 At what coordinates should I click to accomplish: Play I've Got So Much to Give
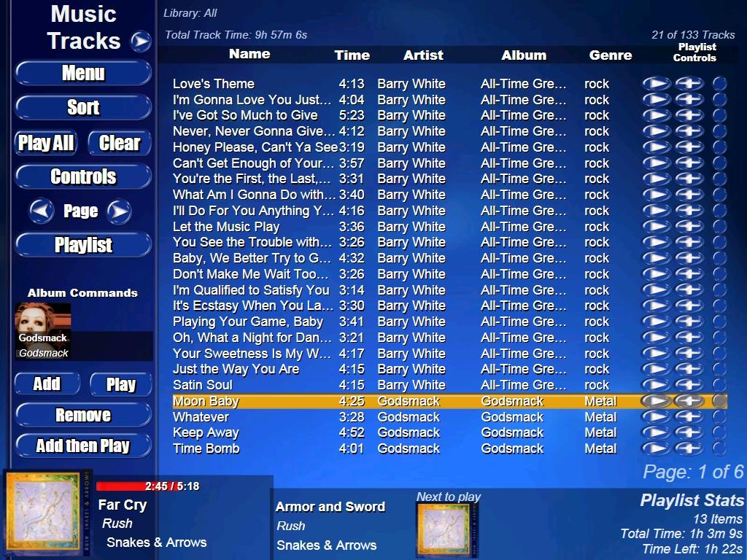point(657,115)
